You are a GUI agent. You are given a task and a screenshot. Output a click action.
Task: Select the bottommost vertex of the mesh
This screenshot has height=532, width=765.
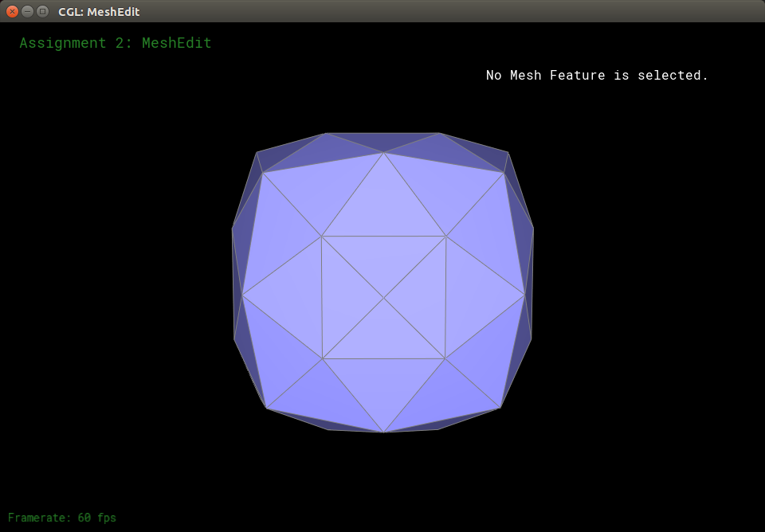[x=384, y=432]
